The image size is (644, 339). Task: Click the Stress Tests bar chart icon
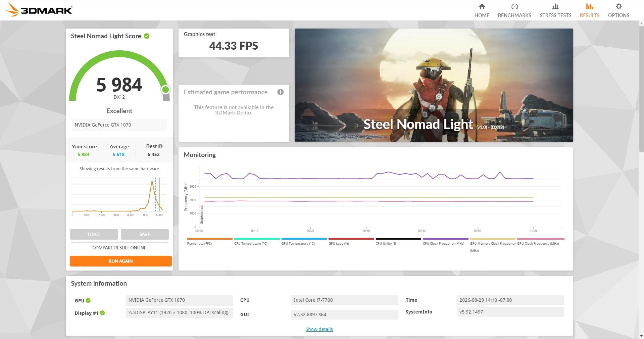tap(555, 6)
